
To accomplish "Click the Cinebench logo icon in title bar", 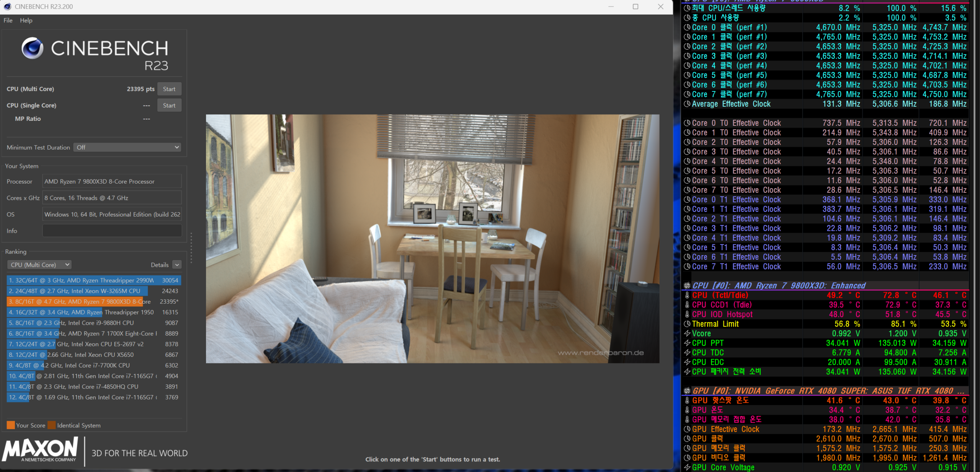I will click(x=7, y=7).
